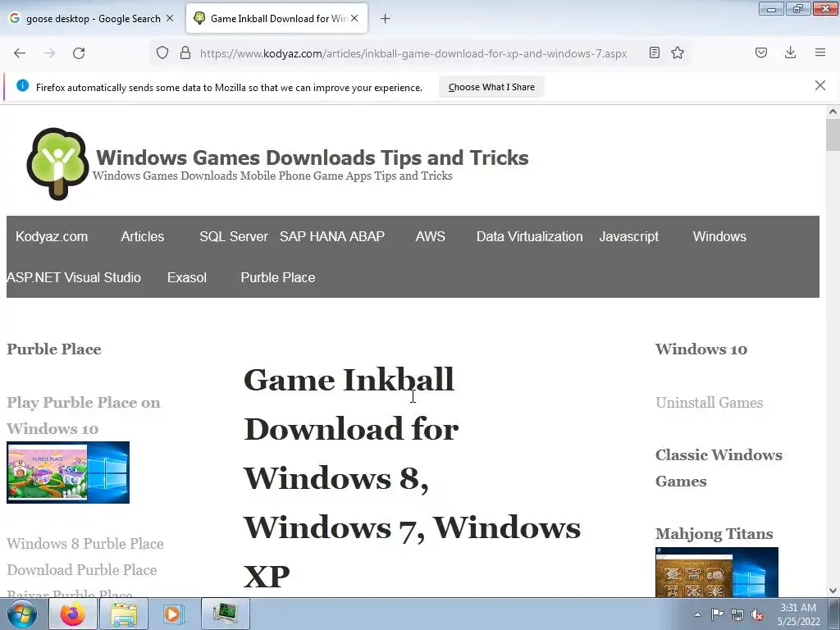Open ASP.NET Visual Studio menu item
Image resolution: width=840 pixels, height=630 pixels.
(x=74, y=277)
